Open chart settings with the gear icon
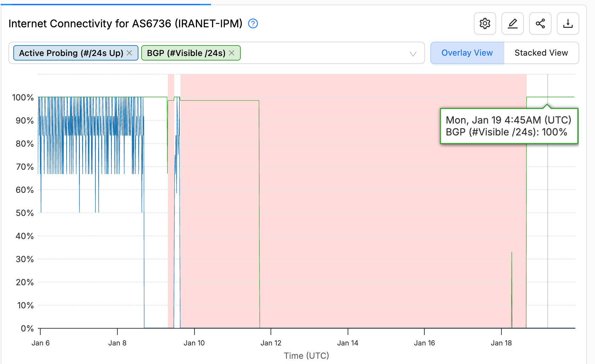 (485, 23)
